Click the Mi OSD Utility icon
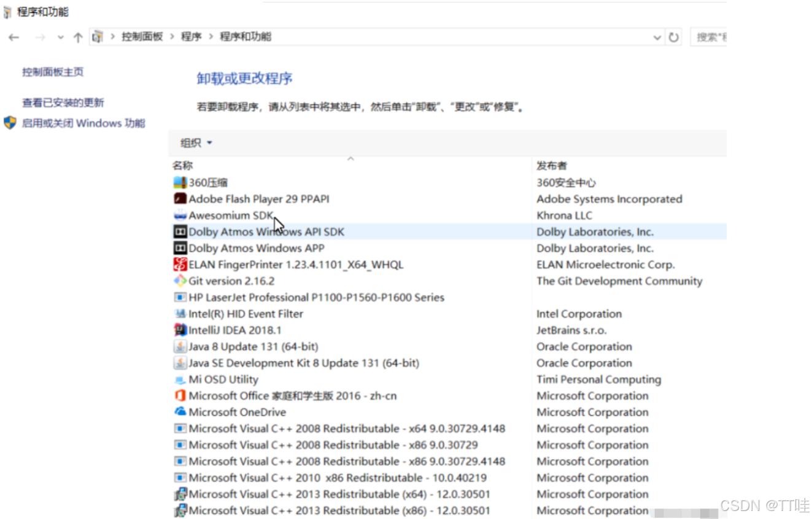This screenshot has width=812, height=519. click(180, 380)
